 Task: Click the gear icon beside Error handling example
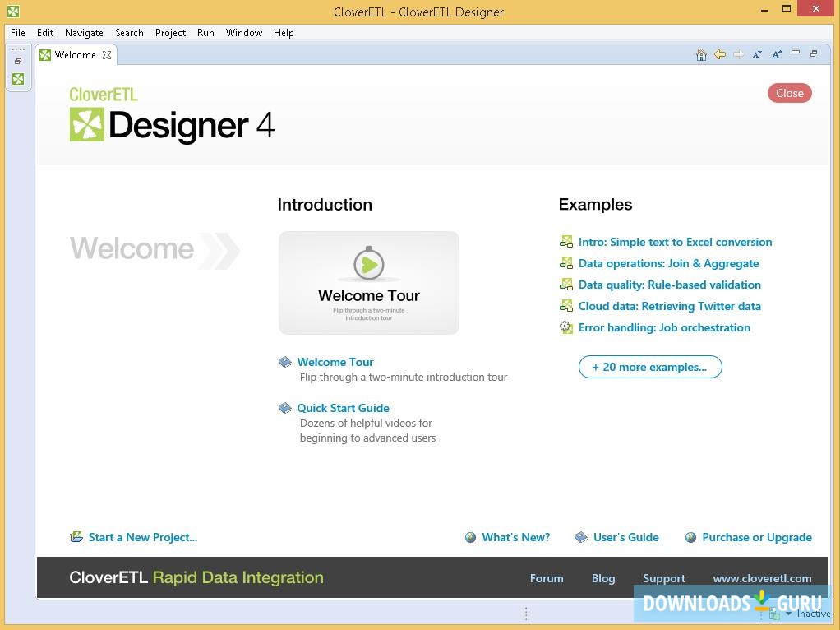pyautogui.click(x=566, y=327)
